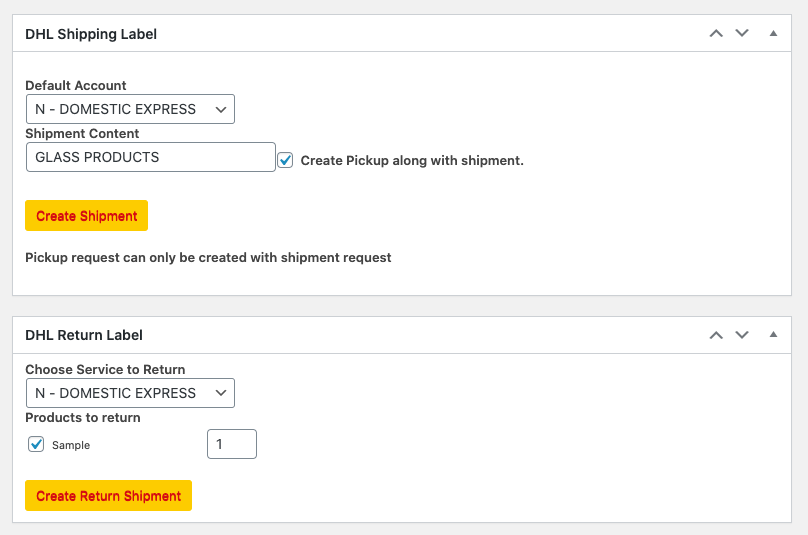This screenshot has height=535, width=808.
Task: Move DHL Shipping Label panel up
Action: click(x=716, y=34)
